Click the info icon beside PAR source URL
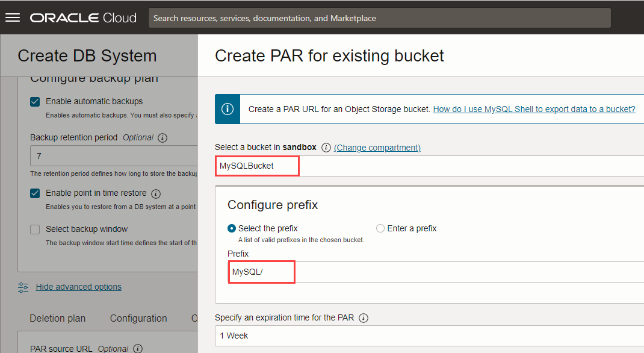The height and width of the screenshot is (353, 644). 137,348
